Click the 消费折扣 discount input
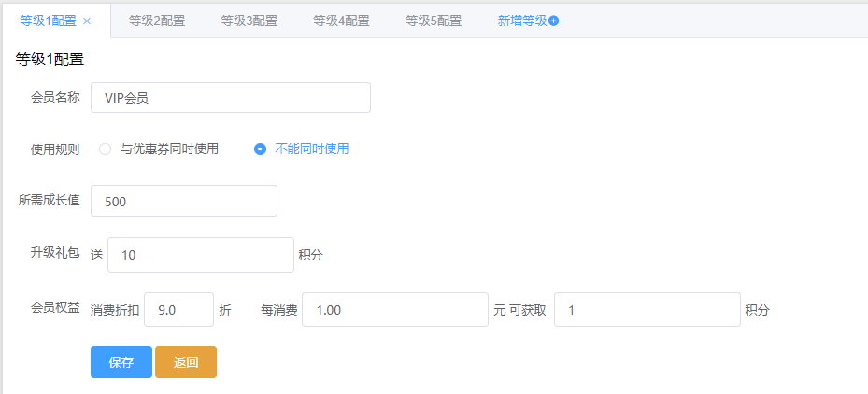The width and height of the screenshot is (868, 394). tap(178, 310)
